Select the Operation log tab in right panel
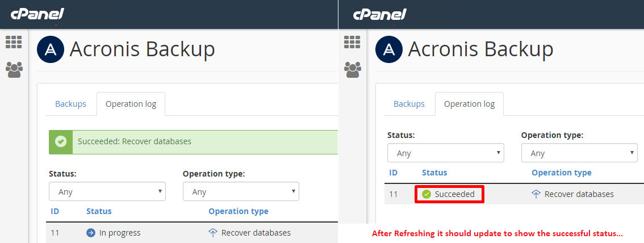The width and height of the screenshot is (644, 243). click(469, 104)
